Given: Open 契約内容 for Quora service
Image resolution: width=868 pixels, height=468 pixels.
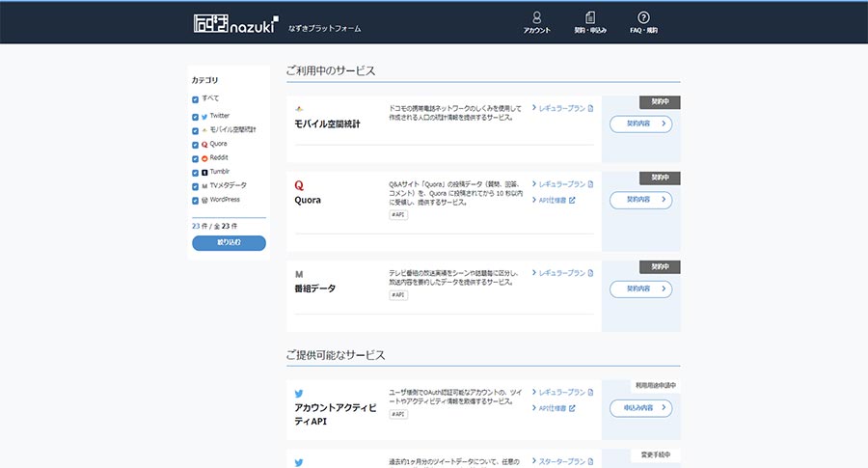Looking at the screenshot, I should pyautogui.click(x=640, y=200).
